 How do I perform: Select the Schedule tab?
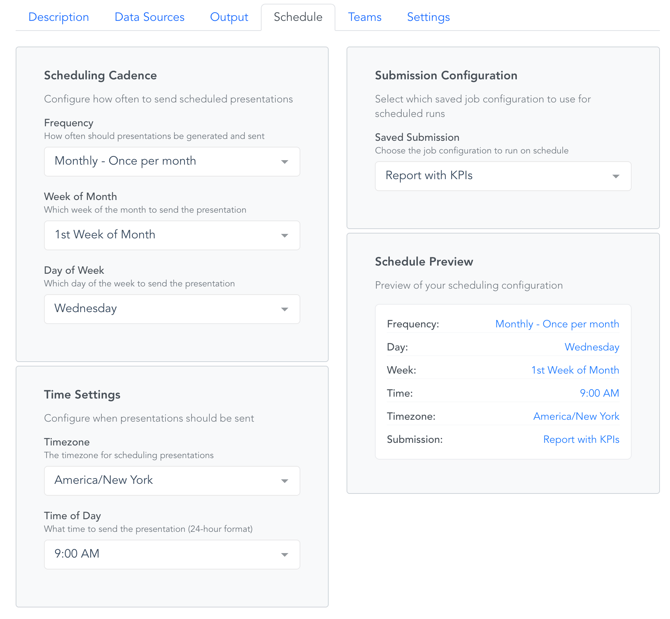(298, 17)
